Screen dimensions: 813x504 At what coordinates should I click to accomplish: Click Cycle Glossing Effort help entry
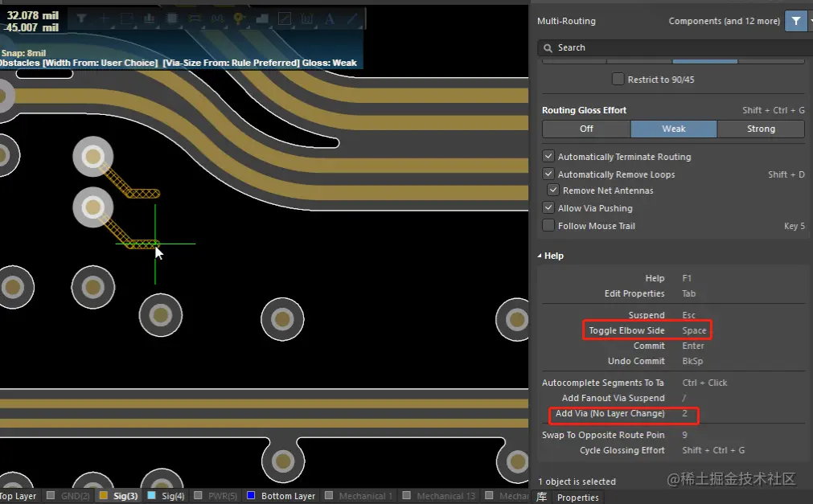(662, 450)
